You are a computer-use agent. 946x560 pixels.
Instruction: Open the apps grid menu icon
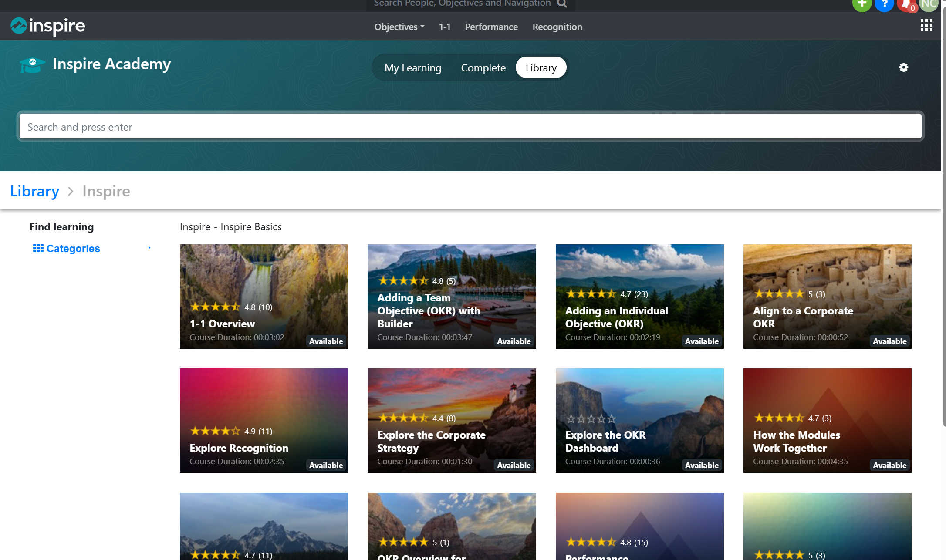click(x=926, y=26)
